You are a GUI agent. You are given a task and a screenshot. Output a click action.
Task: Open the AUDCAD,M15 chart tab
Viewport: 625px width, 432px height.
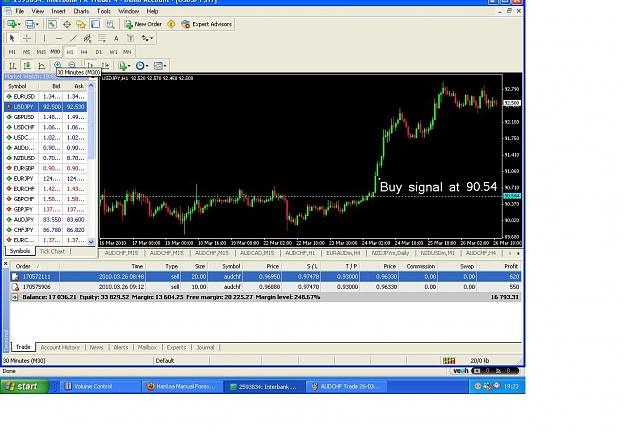pyautogui.click(x=257, y=253)
